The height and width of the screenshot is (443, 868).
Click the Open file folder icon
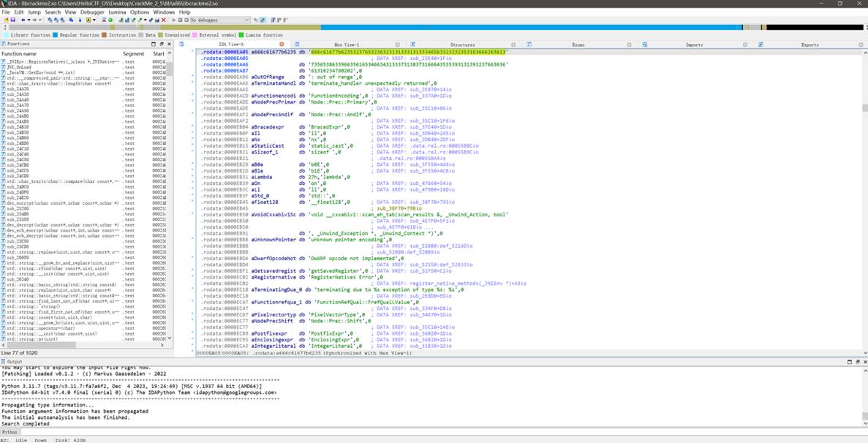pos(6,20)
